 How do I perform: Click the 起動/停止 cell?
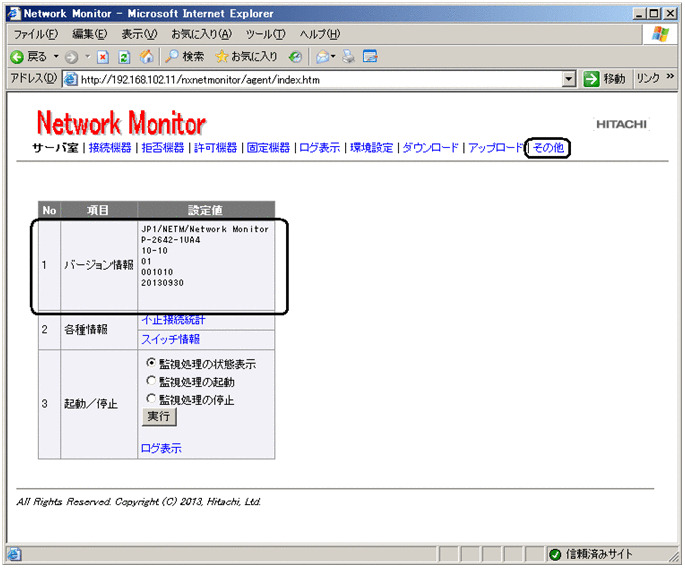tap(99, 404)
